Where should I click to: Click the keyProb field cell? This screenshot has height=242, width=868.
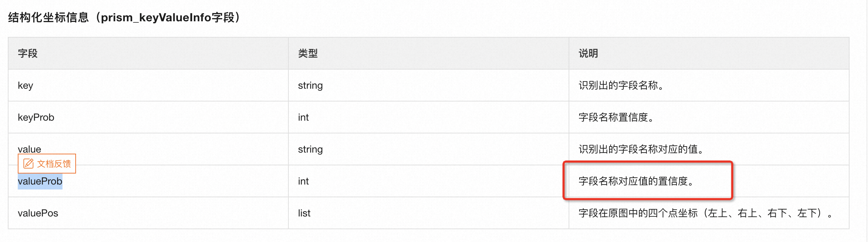(x=148, y=117)
